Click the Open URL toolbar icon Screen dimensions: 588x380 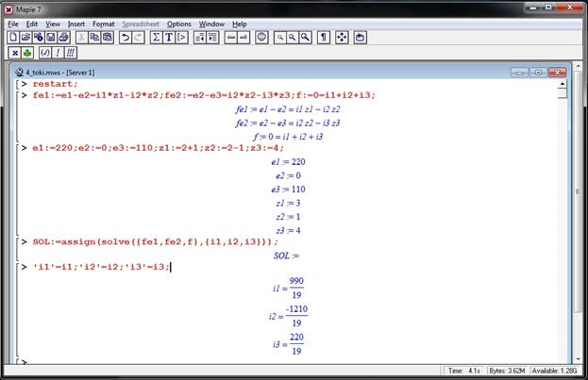pyautogui.click(x=39, y=38)
